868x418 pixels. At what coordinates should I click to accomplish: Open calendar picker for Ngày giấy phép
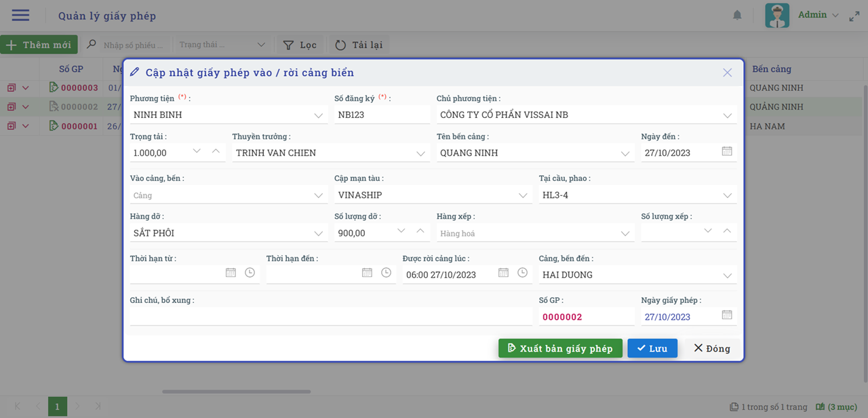click(x=727, y=316)
